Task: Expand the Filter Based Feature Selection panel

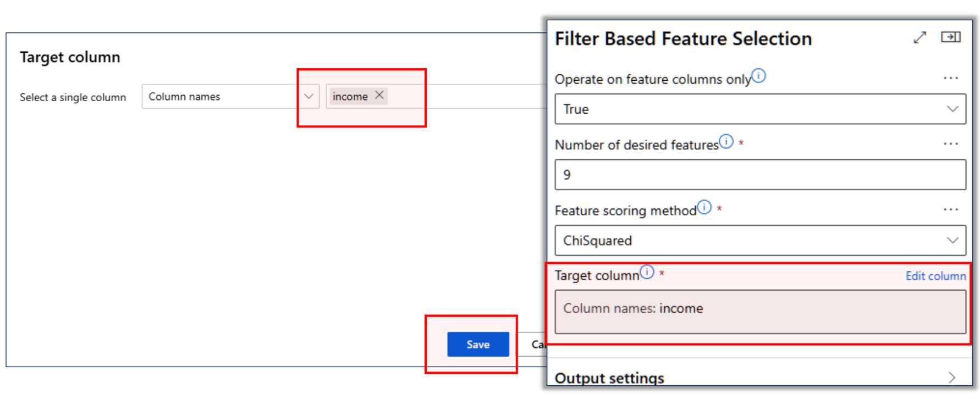Action: (x=920, y=37)
